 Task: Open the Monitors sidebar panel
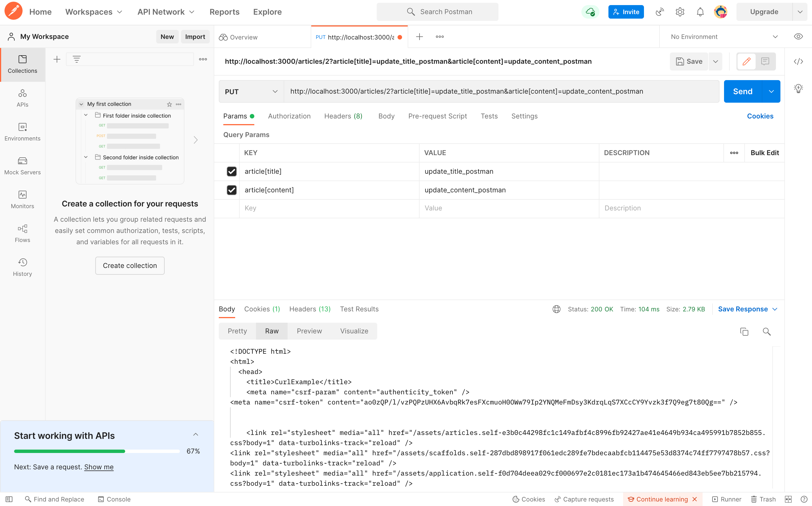[22, 199]
